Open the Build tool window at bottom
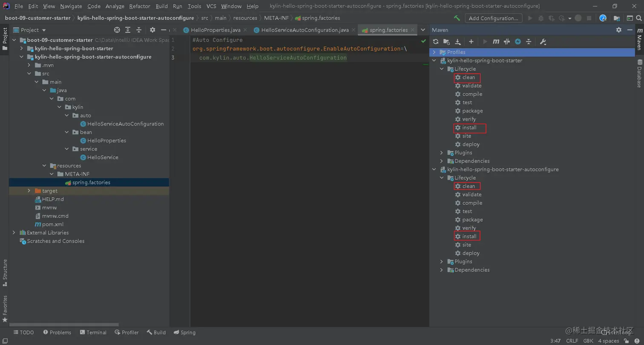Viewport: 644px width, 345px height. [156, 332]
